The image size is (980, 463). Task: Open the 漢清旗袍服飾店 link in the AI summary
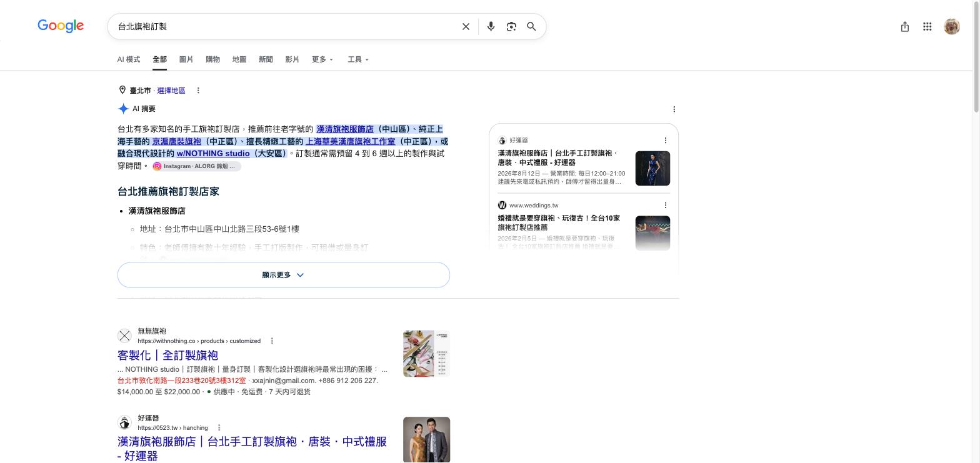click(x=345, y=129)
